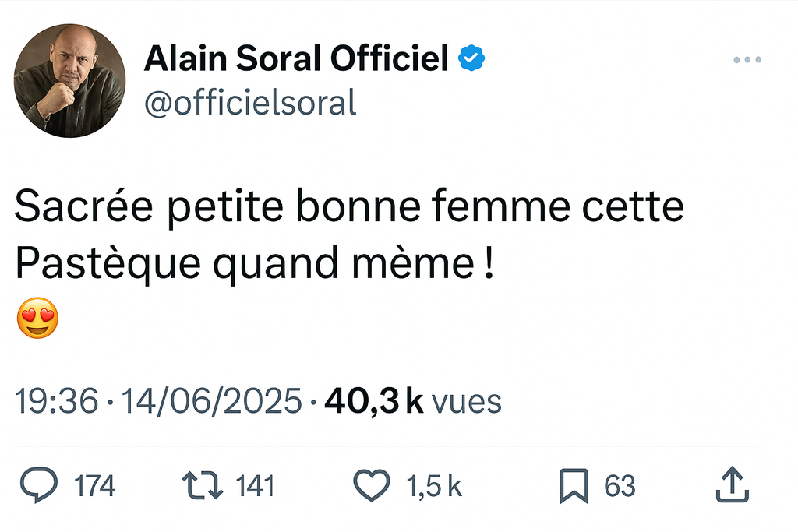Open the three-dot more options menu
798x532 pixels.
click(x=747, y=60)
